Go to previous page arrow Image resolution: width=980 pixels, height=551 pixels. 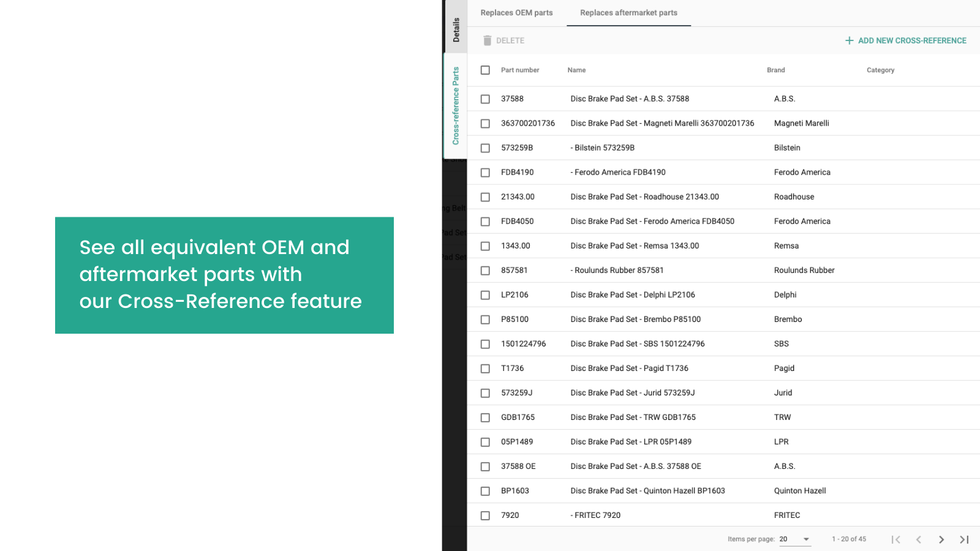coord(919,539)
